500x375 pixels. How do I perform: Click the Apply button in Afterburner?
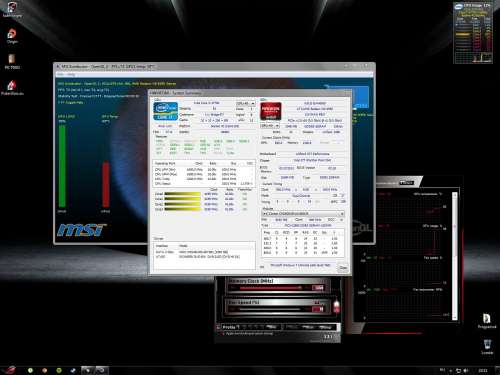(x=291, y=327)
